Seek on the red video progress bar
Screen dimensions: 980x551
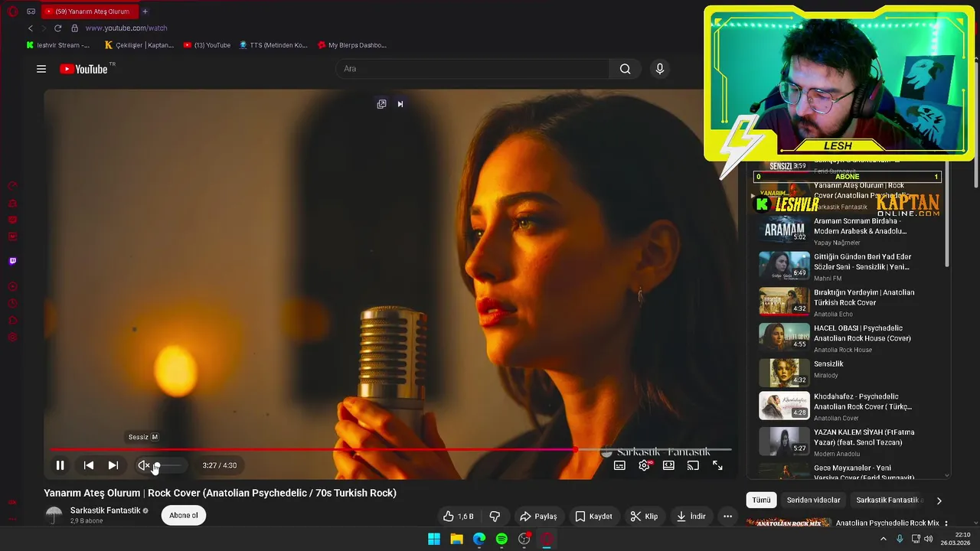(x=390, y=450)
